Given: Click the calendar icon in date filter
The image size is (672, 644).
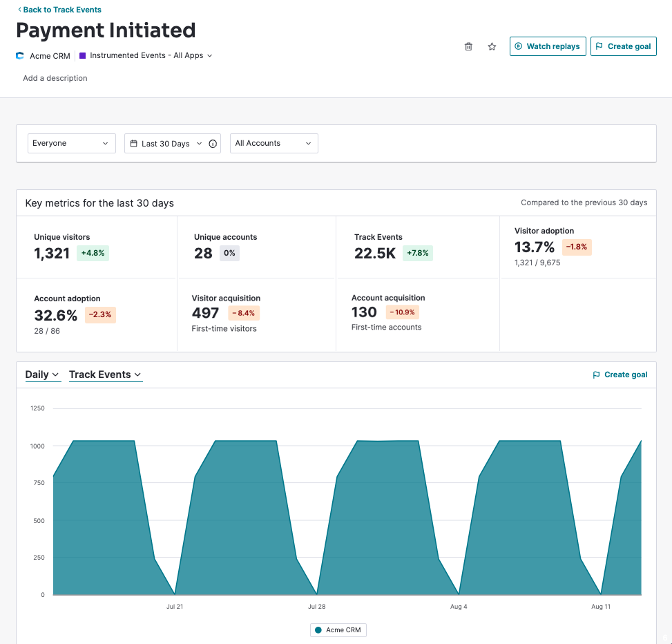Looking at the screenshot, I should pyautogui.click(x=133, y=144).
